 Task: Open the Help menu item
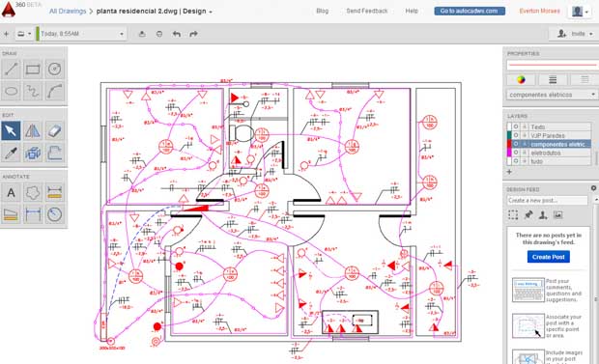tap(412, 11)
